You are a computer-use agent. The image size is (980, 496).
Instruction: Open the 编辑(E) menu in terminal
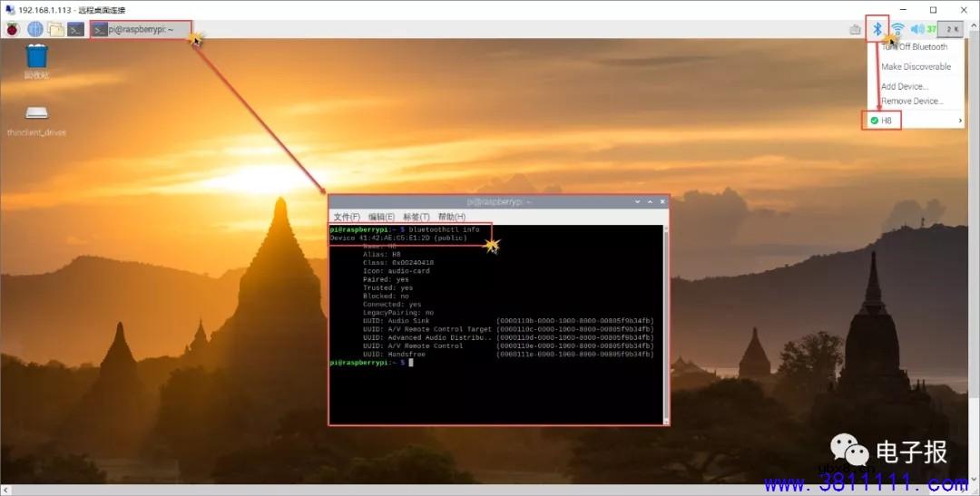click(x=381, y=218)
